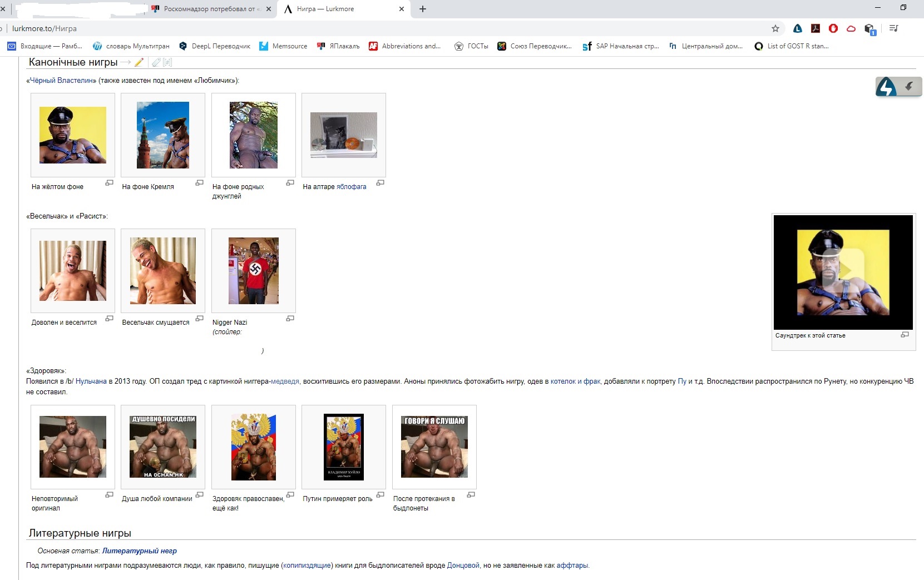Follow the Пу link
924x580 pixels.
coord(682,381)
